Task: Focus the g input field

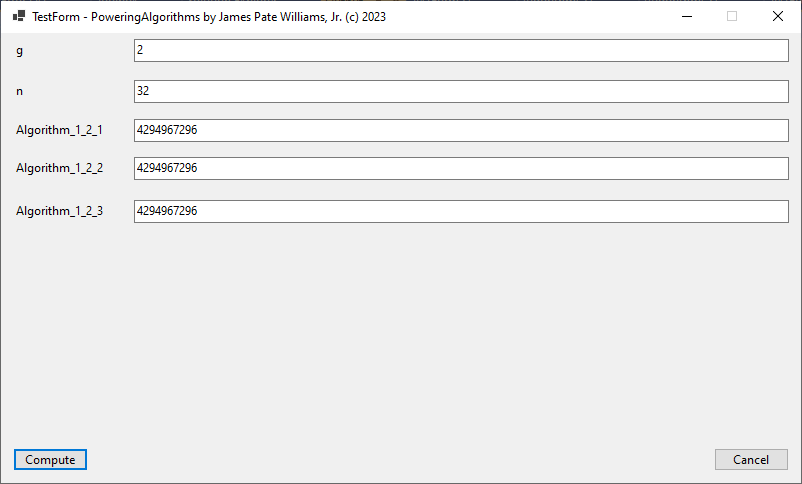Action: pyautogui.click(x=461, y=50)
